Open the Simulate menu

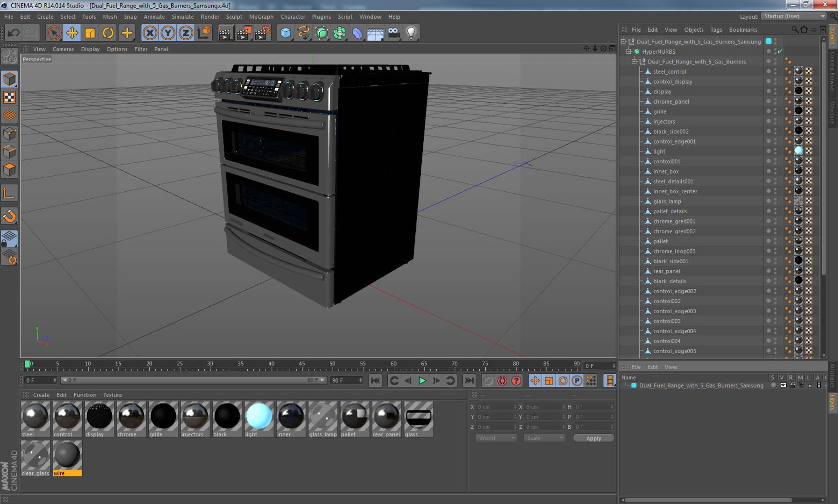coord(182,16)
